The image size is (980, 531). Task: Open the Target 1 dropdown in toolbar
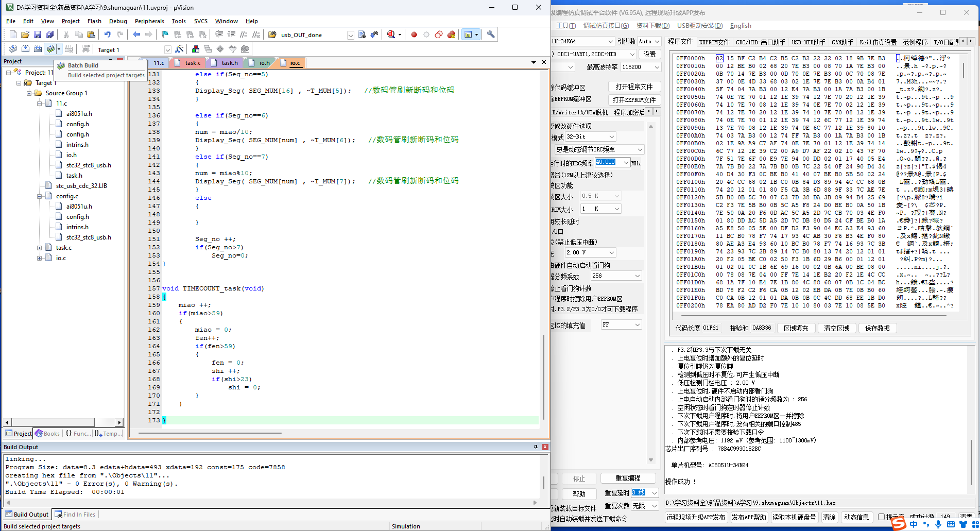click(x=167, y=50)
